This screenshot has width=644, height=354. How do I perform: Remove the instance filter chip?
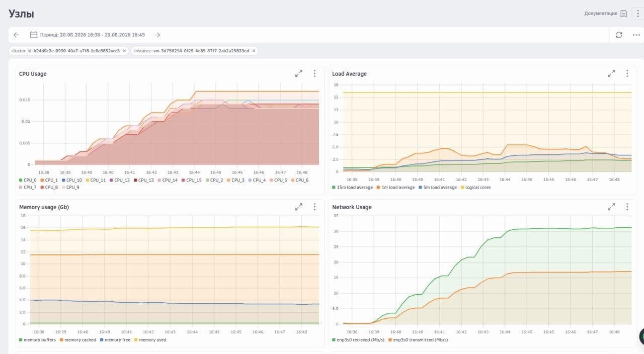[x=254, y=51]
